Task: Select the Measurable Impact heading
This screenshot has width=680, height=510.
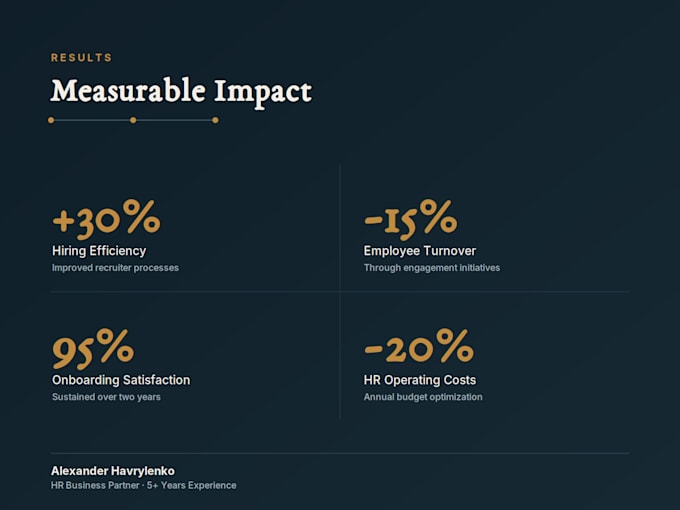Action: click(x=181, y=92)
